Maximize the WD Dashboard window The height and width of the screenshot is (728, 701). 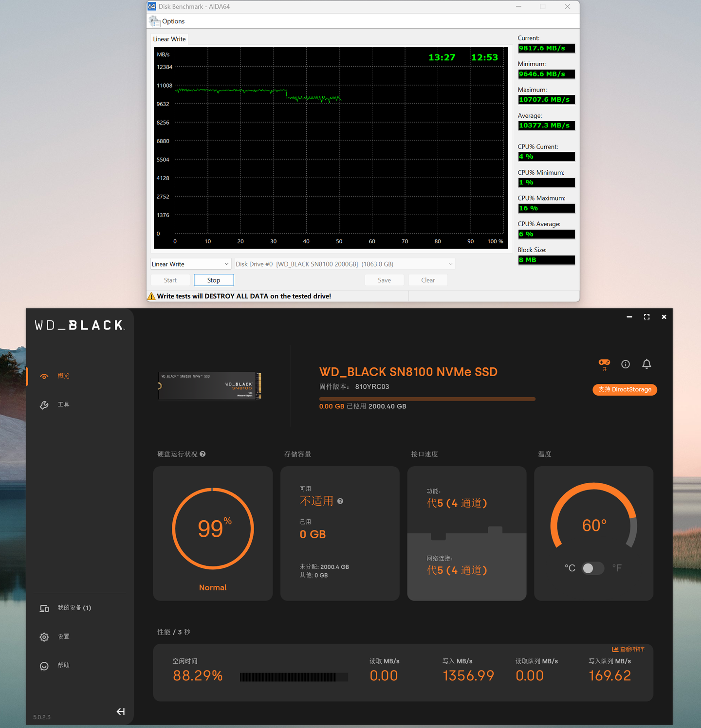(x=646, y=317)
